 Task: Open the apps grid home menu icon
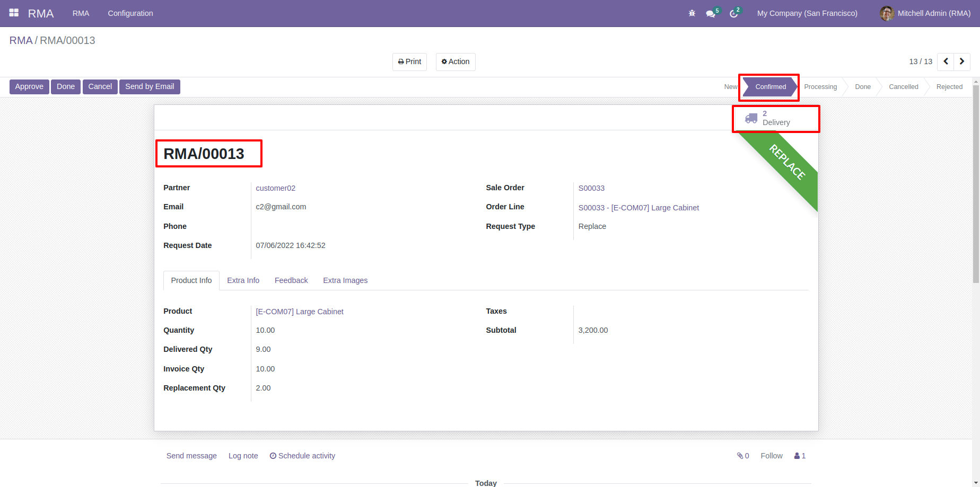pos(14,13)
